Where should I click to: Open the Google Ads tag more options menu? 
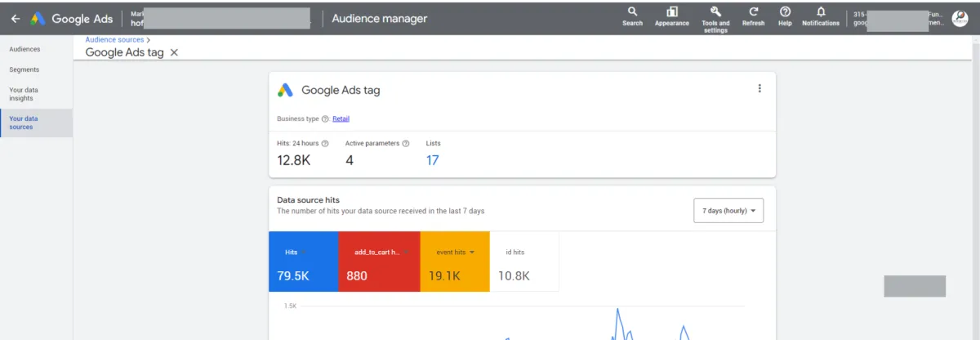tap(759, 89)
